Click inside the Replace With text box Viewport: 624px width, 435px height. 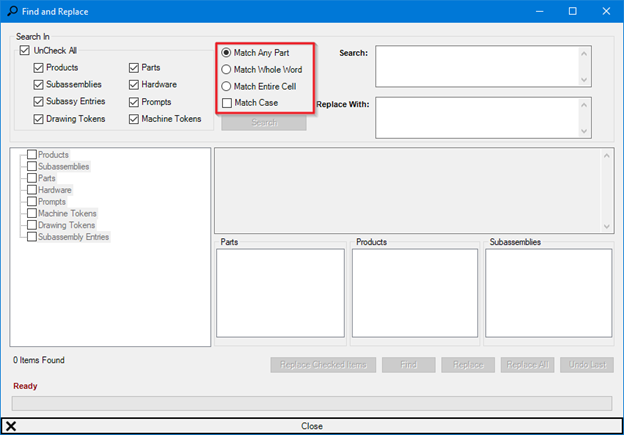point(477,118)
